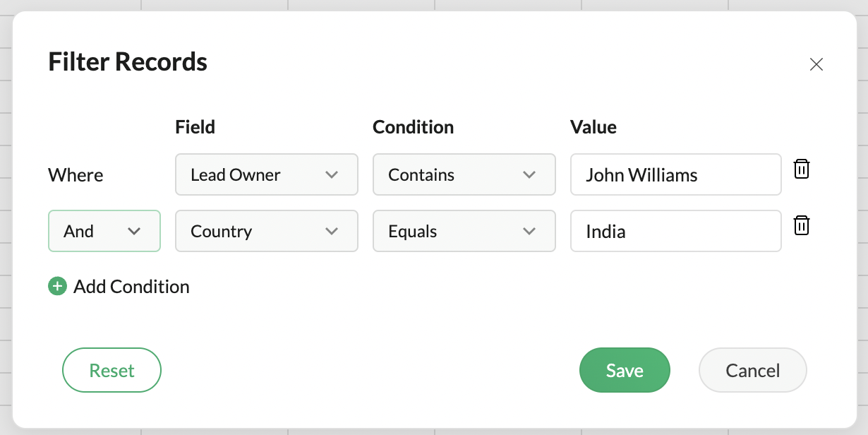Image resolution: width=868 pixels, height=435 pixels.
Task: Click the chevron arrow in the And selector
Action: (x=134, y=232)
